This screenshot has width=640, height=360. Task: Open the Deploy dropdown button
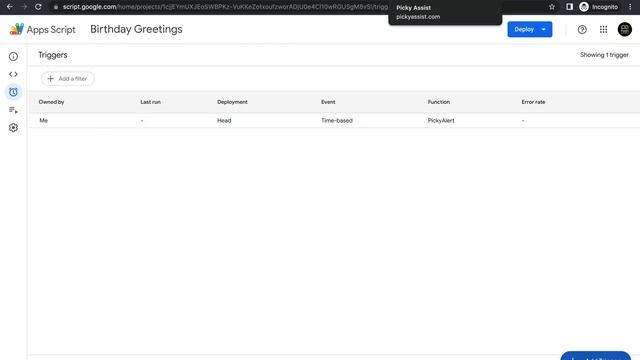pyautogui.click(x=530, y=29)
